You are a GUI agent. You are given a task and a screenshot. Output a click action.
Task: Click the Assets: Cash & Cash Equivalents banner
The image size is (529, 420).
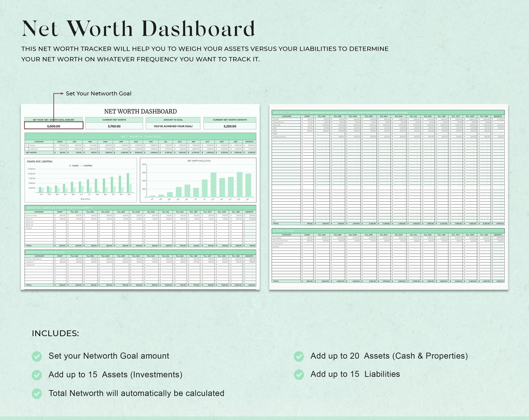point(140,208)
